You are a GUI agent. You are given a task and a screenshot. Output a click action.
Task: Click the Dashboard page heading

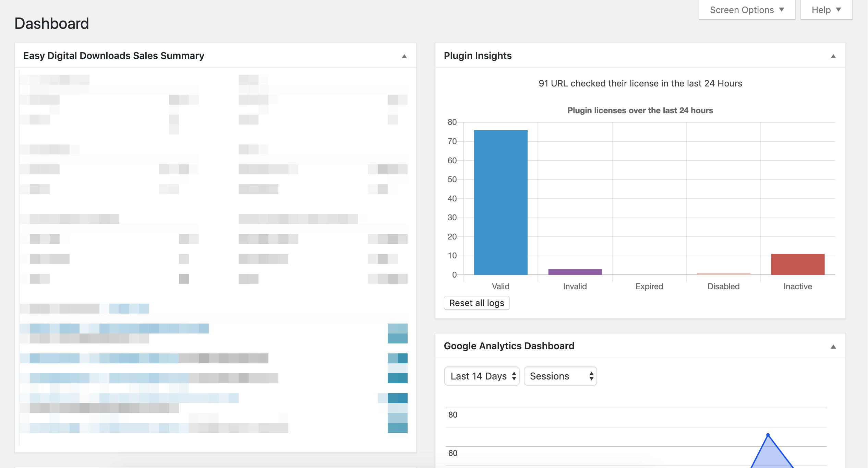52,24
